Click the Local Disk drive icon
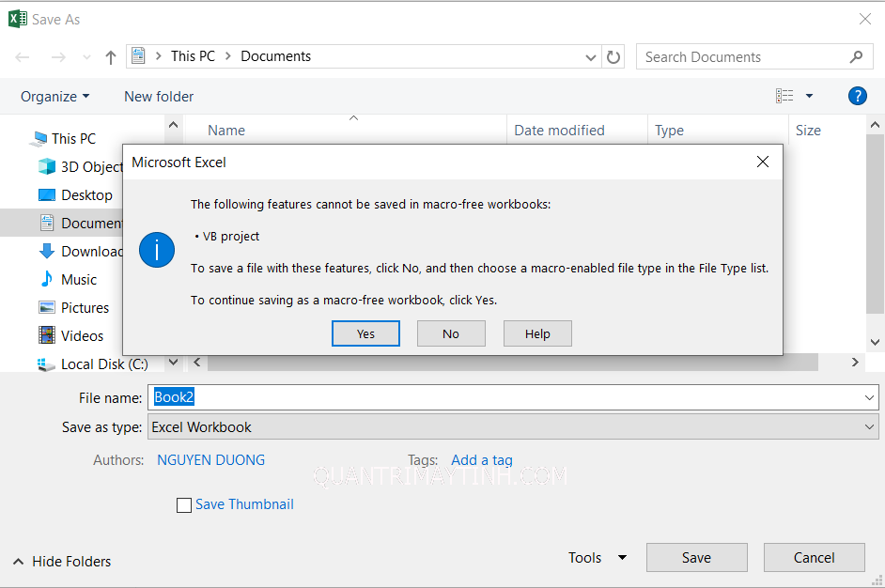 (46, 364)
